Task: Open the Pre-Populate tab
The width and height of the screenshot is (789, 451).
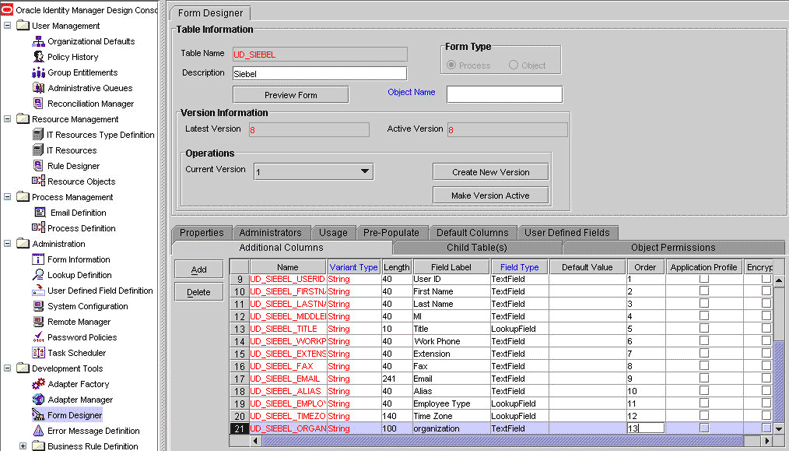Action: (x=391, y=233)
